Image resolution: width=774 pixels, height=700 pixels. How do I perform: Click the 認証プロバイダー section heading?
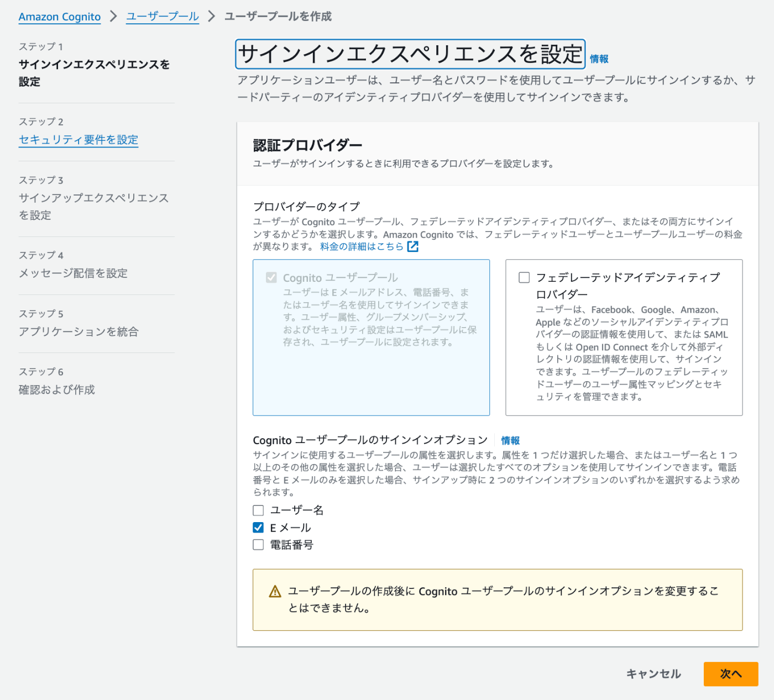click(307, 145)
